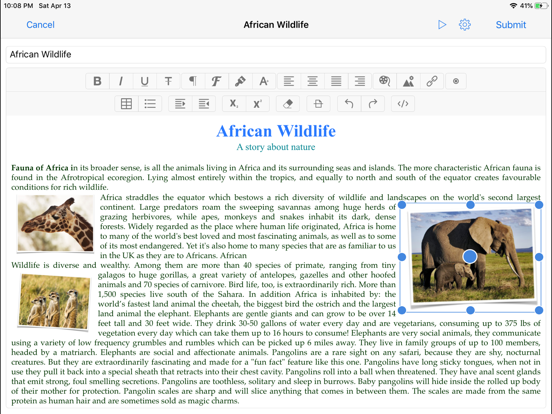Toggle italic text style
This screenshot has height=414, width=552.
(x=121, y=81)
